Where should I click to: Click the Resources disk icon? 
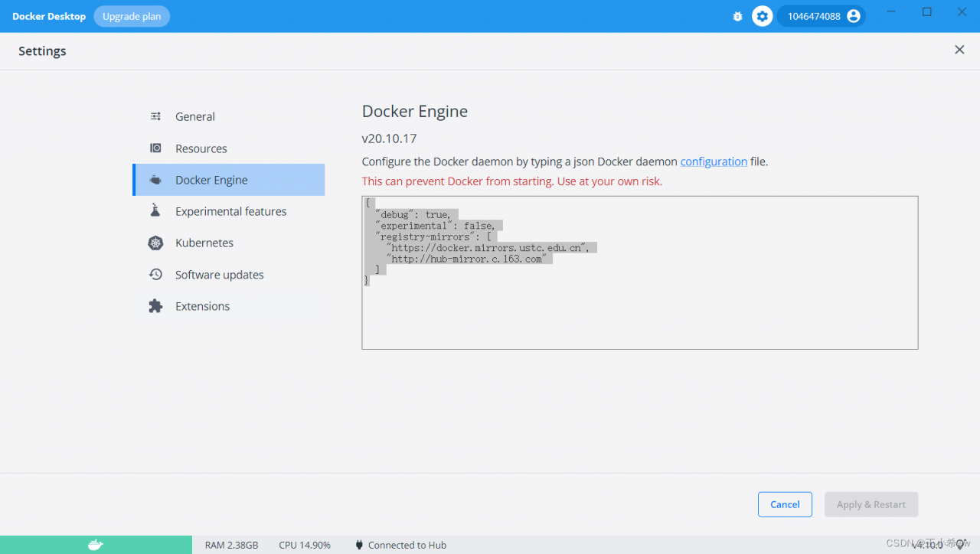coord(155,148)
